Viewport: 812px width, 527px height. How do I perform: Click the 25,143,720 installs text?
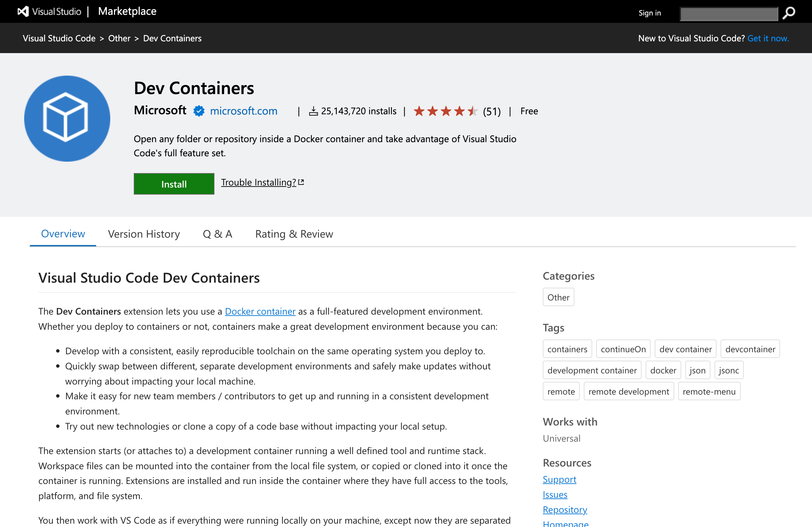(359, 111)
